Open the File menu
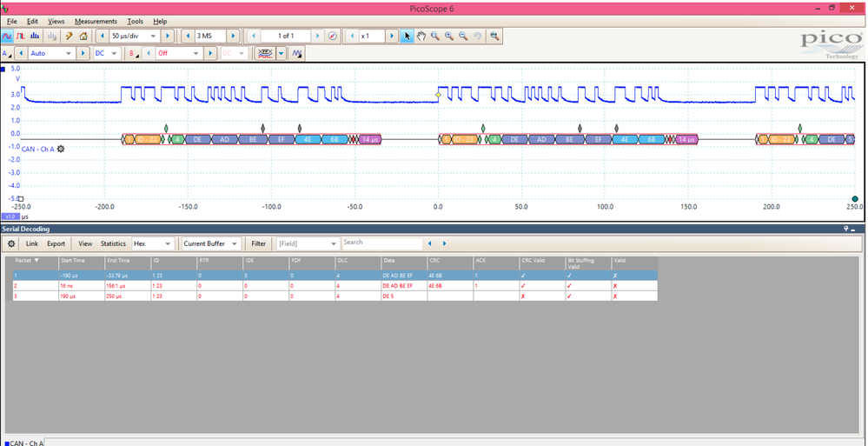The height and width of the screenshot is (446, 868). pos(11,21)
